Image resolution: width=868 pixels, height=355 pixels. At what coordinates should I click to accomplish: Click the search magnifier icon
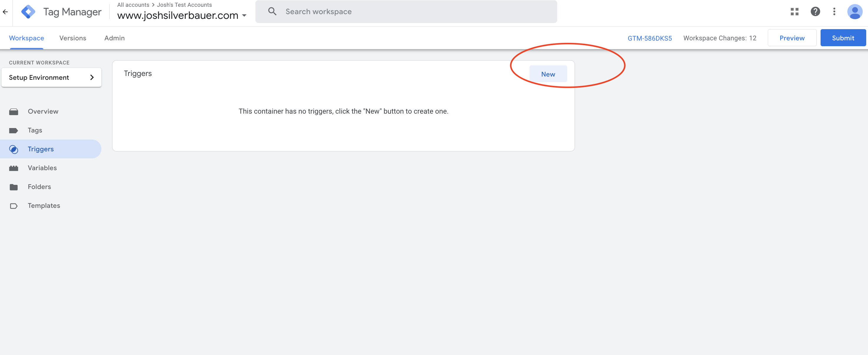[x=272, y=11]
